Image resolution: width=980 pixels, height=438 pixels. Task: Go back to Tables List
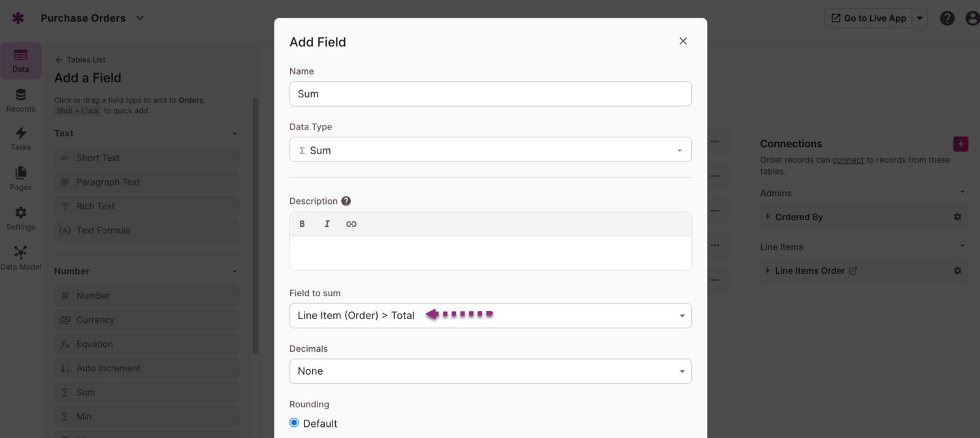80,59
